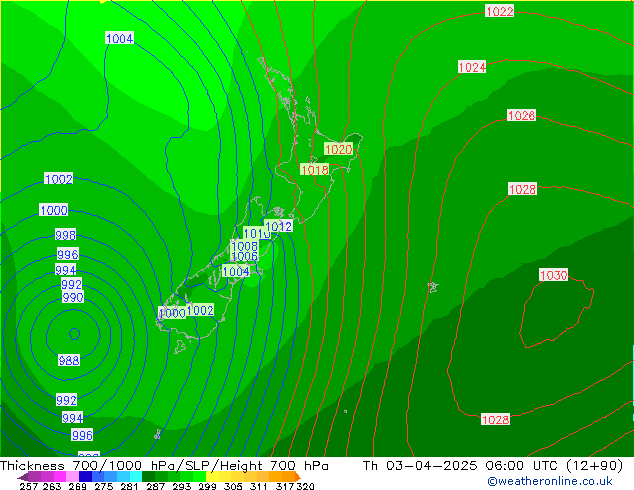Click the 1008 isobar label
The height and width of the screenshot is (490, 634).
[x=244, y=246]
